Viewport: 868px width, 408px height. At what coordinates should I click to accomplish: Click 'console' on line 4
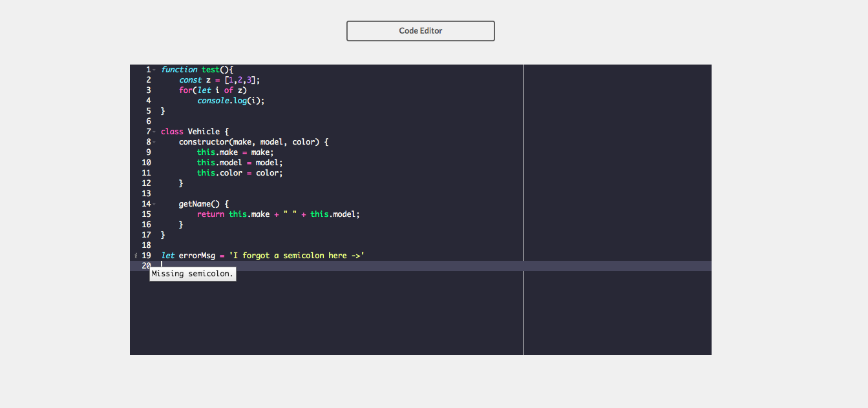[x=213, y=101]
